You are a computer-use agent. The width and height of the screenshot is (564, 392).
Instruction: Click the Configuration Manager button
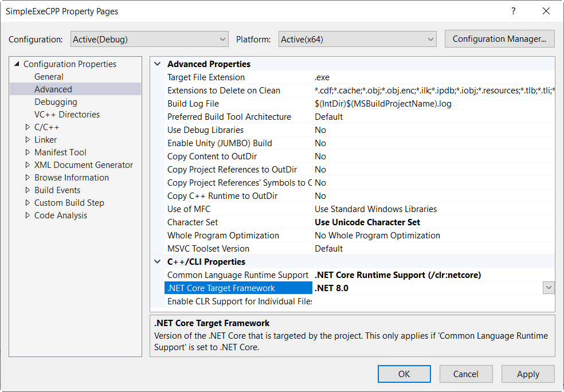[x=499, y=39]
